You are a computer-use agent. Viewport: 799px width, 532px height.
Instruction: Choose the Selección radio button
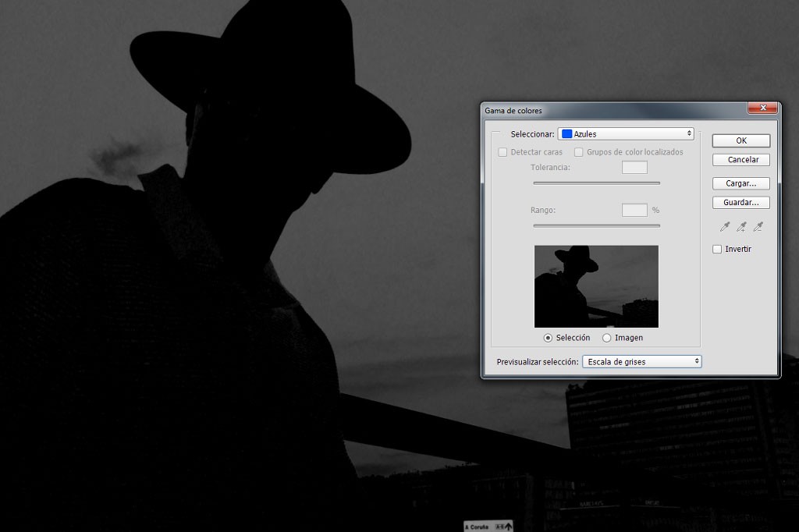coord(548,338)
